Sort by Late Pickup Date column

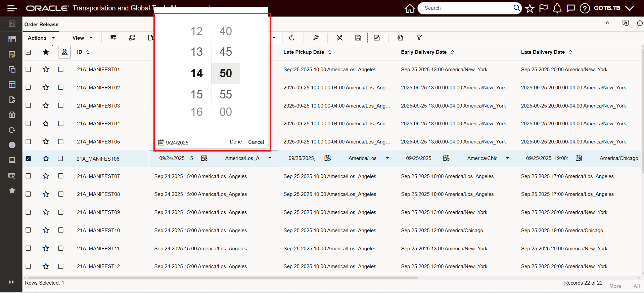(330, 52)
